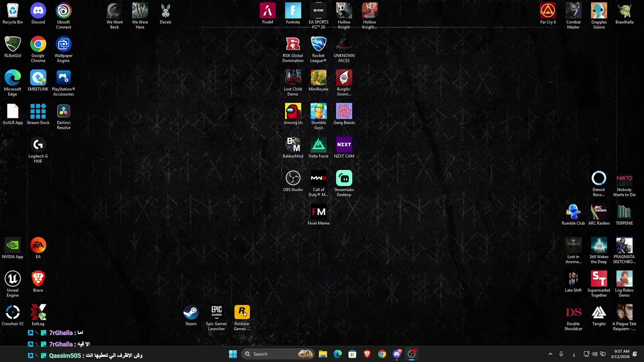
Task: Select the Fever Meme icon
Action: coord(318,215)
